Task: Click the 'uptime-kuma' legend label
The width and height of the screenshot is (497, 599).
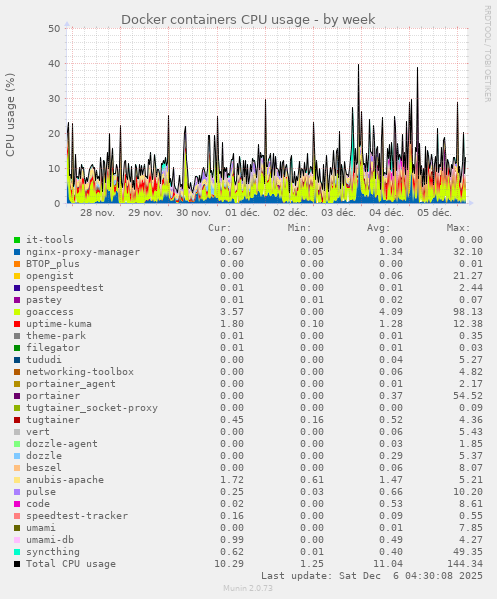Action: click(59, 324)
